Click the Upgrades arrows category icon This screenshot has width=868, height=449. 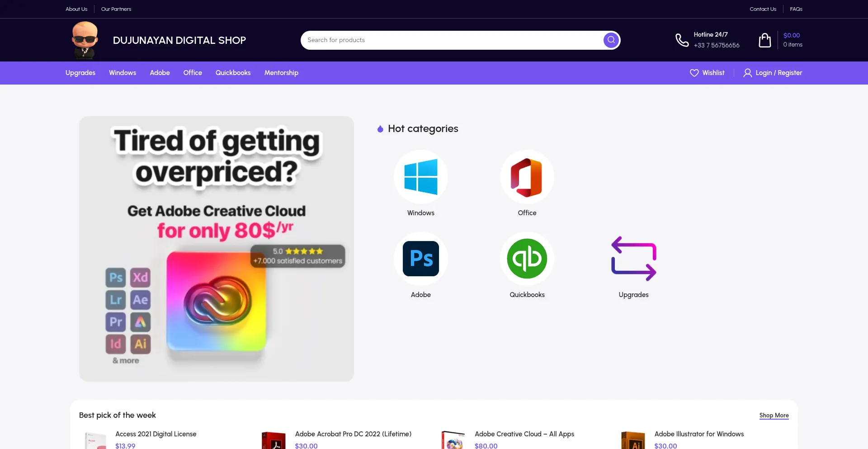pos(633,259)
